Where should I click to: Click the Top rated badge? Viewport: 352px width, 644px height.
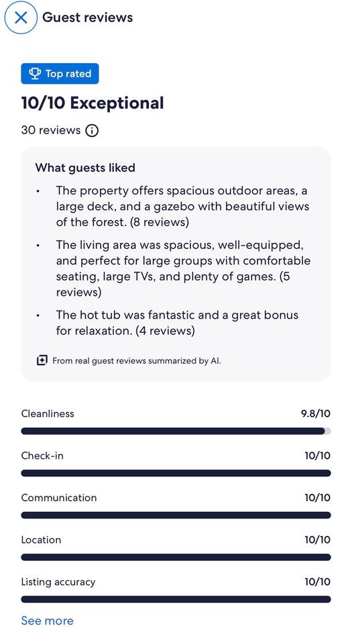[60, 74]
